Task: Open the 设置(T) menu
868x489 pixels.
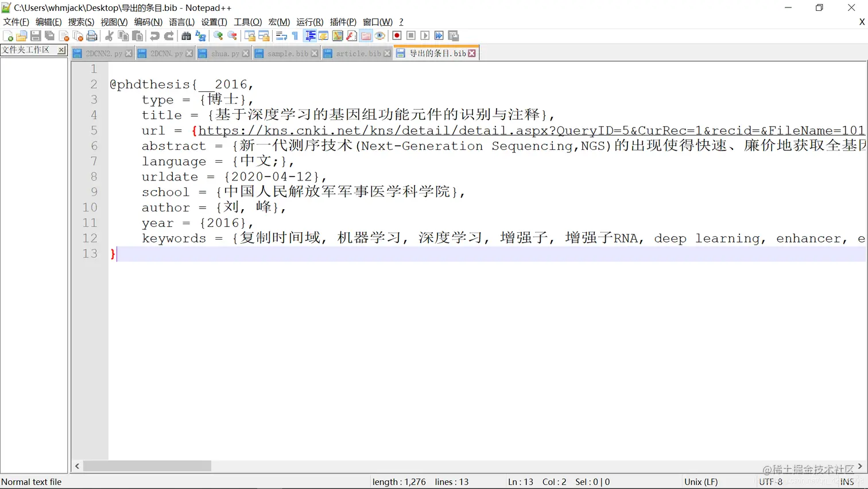Action: point(214,22)
